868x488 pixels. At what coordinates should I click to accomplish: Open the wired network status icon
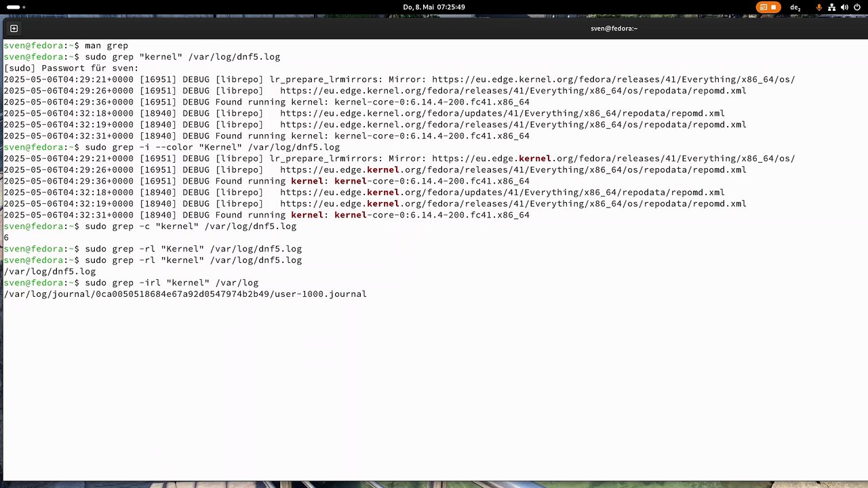pos(832,7)
